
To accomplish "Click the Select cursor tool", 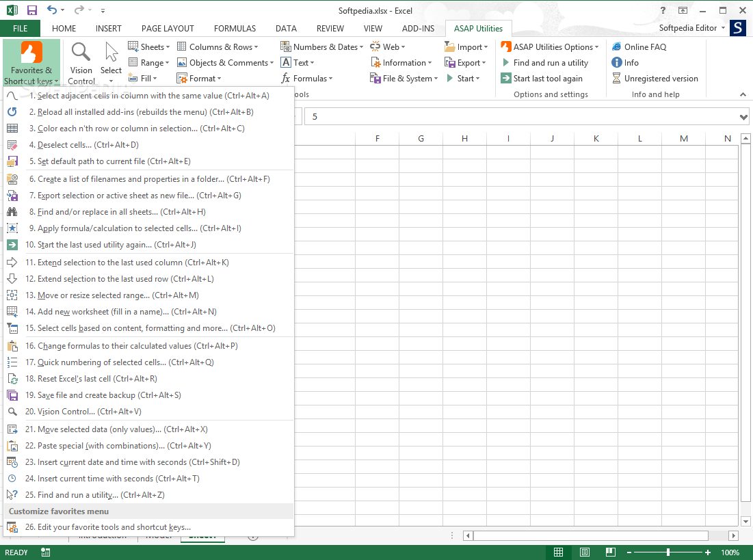I will [x=111, y=64].
